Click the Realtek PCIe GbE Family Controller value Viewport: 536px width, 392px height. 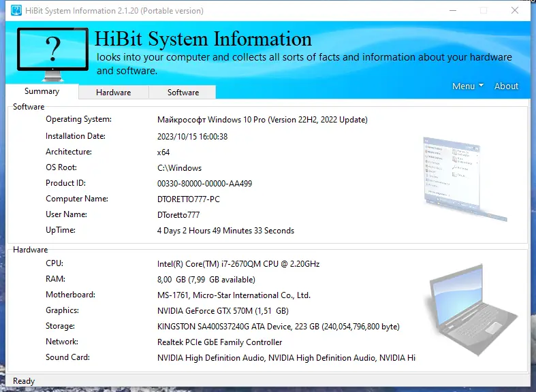pos(219,342)
